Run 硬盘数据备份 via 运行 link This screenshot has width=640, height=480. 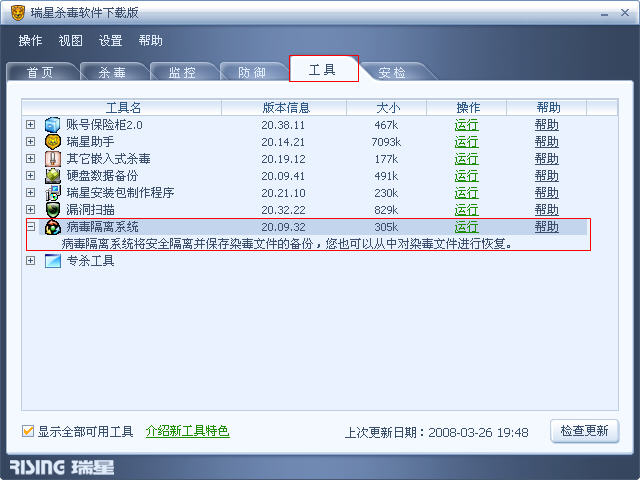pos(467,176)
